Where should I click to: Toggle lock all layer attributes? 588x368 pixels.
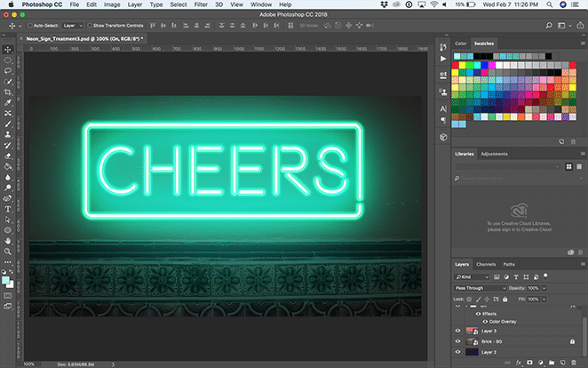click(505, 299)
